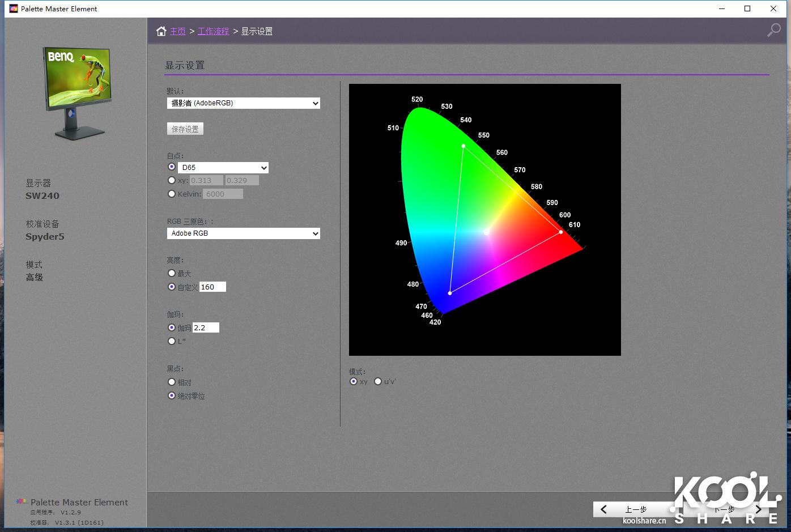Open the preset dropdown showing AdobeRGB
791x532 pixels.
point(244,103)
